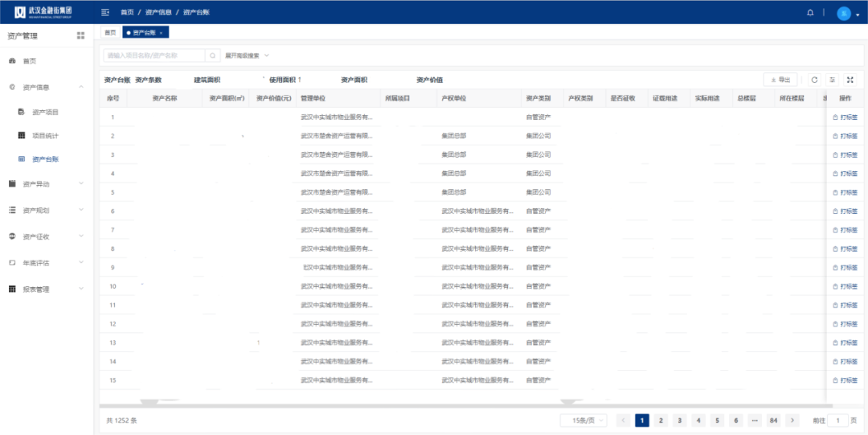Expand 资产征收 sidebar menu
This screenshot has height=435, width=868.
47,236
